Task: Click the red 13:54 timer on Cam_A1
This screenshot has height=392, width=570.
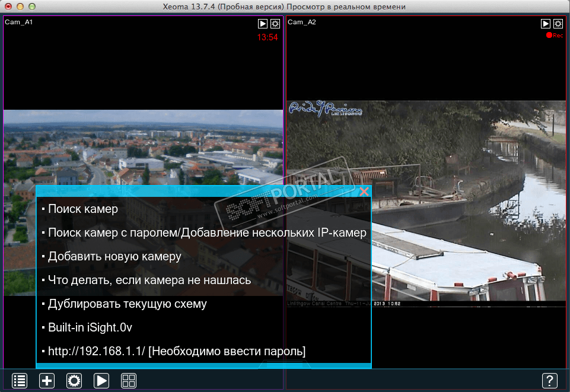Action: (x=267, y=37)
